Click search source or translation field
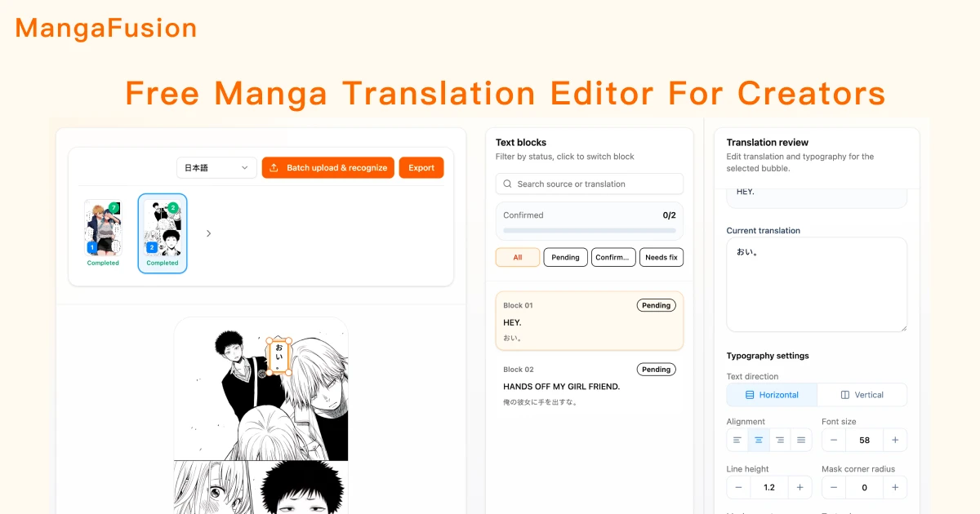 pos(590,184)
